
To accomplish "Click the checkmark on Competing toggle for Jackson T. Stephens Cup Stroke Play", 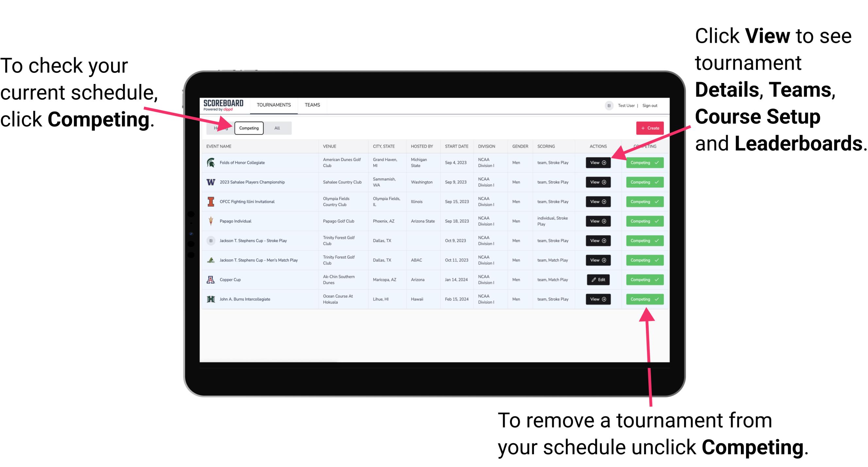I will pos(655,241).
